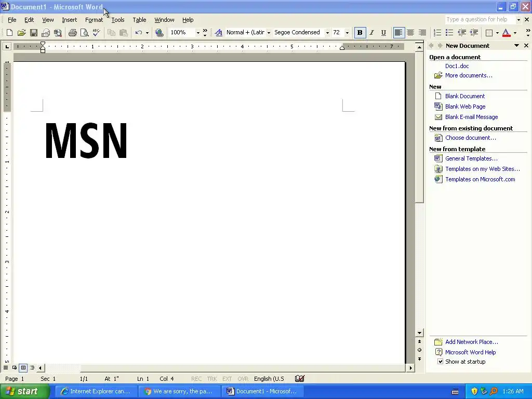
Task: Open a file with the Open folder icon
Action: (x=21, y=33)
